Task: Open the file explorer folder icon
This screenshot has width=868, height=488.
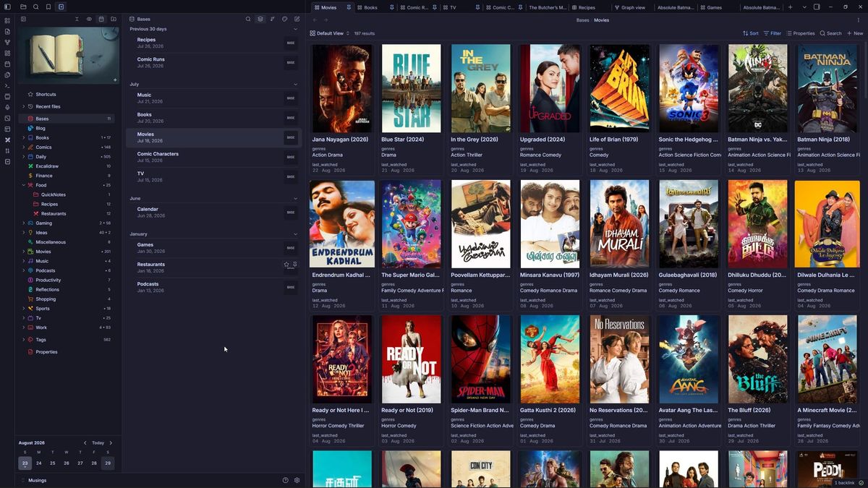Action: [x=23, y=7]
